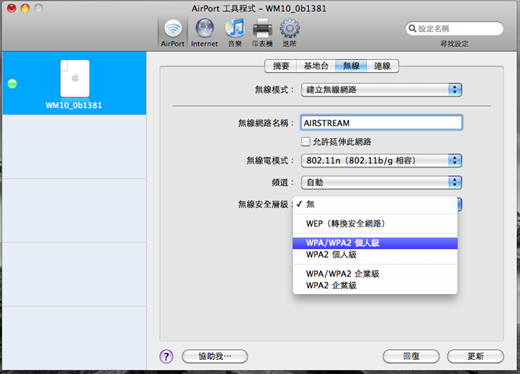Screen dimensions: 520x374
Task: Choose 無 security option
Action: 375,204
